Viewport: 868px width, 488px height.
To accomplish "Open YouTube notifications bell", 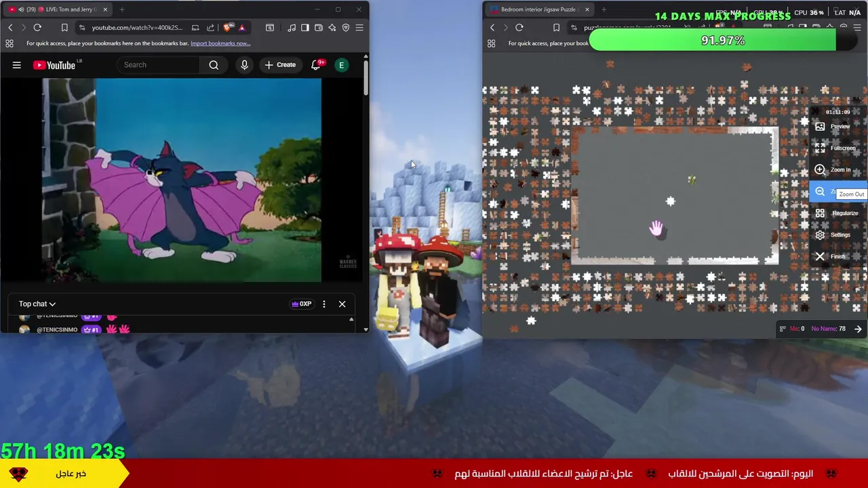I will coord(316,65).
